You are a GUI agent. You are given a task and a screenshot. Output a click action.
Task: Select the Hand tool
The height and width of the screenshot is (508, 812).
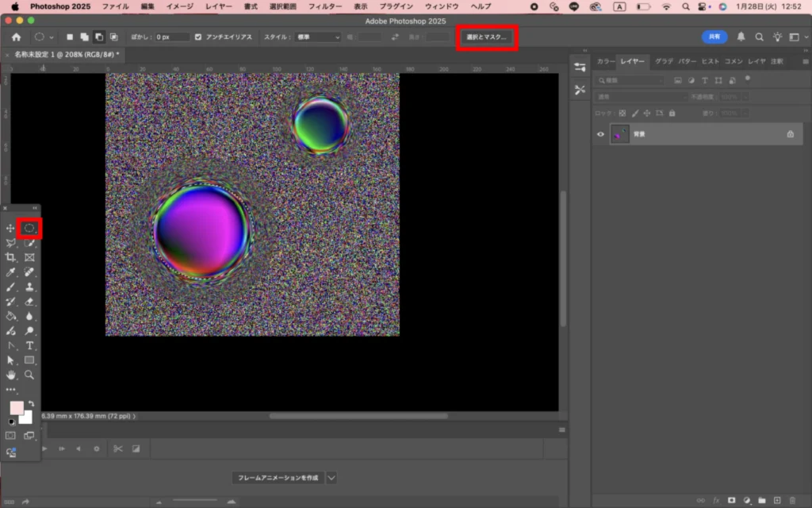pyautogui.click(x=10, y=375)
